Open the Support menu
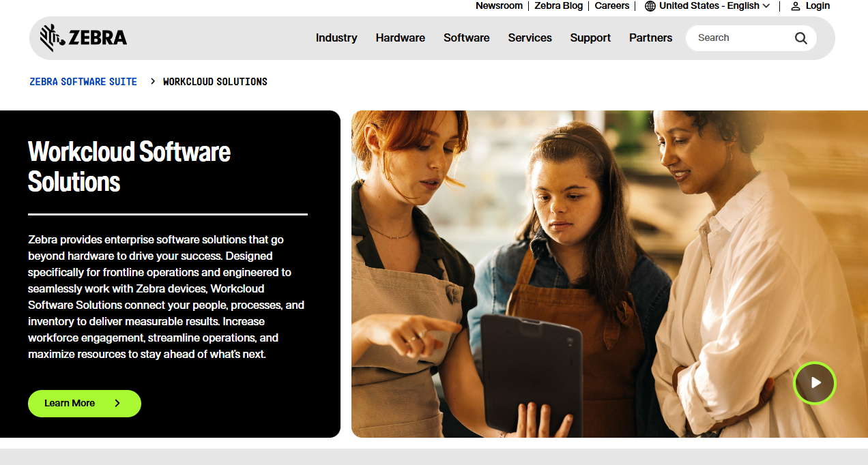Screen dimensions: 868x465 tap(590, 38)
